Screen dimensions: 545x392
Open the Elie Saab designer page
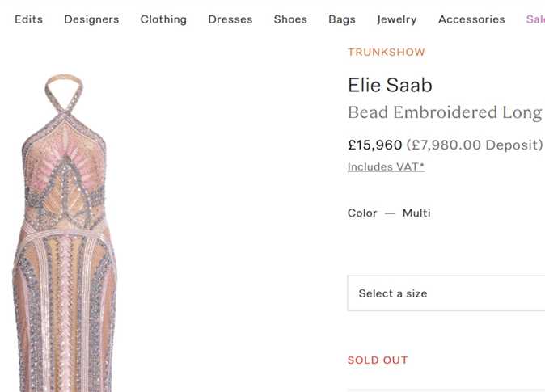[x=390, y=85]
